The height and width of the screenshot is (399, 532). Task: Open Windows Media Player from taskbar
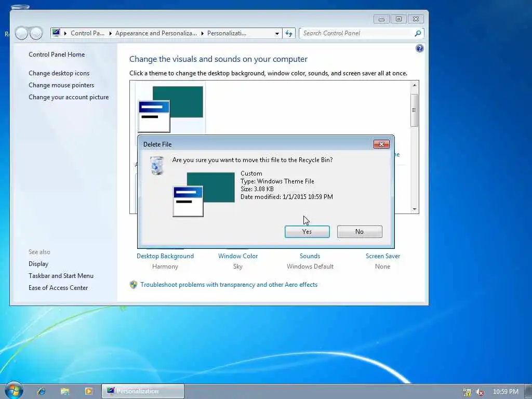click(x=88, y=392)
